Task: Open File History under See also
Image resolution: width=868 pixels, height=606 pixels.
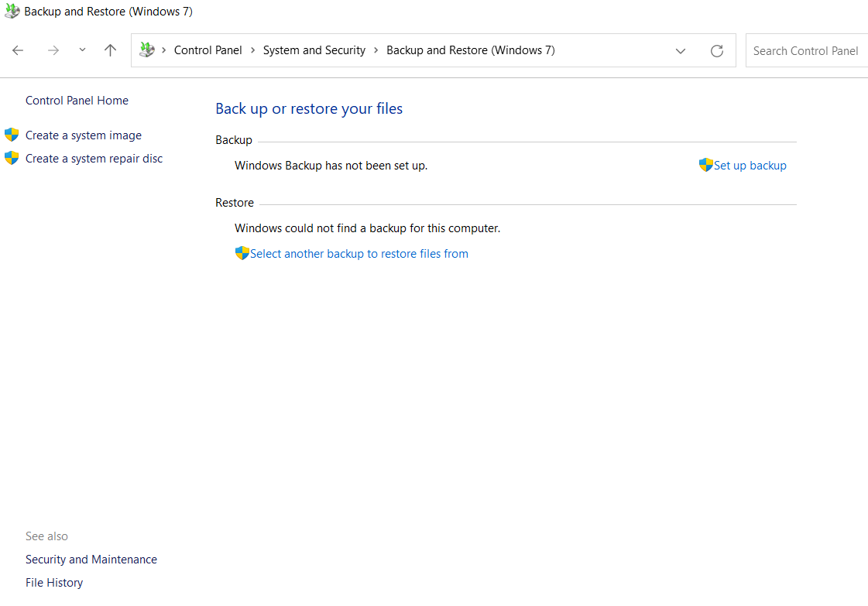Action: click(x=54, y=583)
